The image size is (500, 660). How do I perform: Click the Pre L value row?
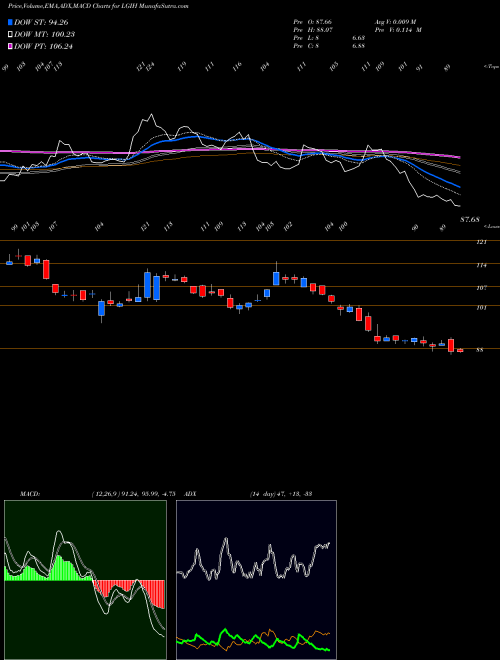click(x=329, y=38)
